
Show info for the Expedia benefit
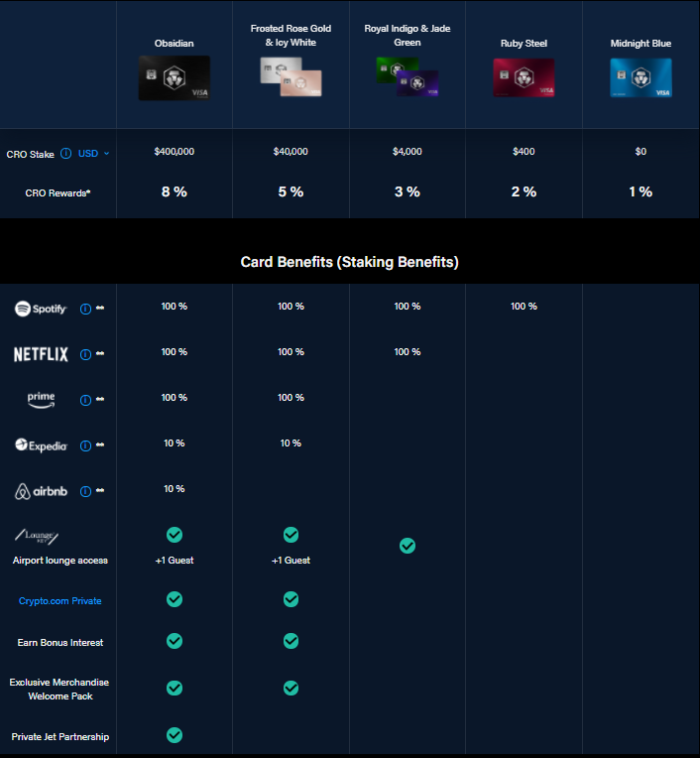coord(85,445)
